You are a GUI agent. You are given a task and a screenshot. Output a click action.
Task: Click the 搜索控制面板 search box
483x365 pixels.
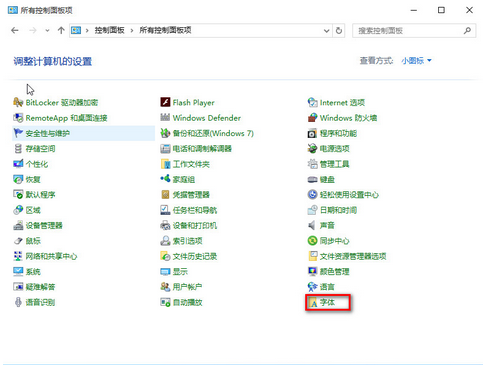pos(414,31)
